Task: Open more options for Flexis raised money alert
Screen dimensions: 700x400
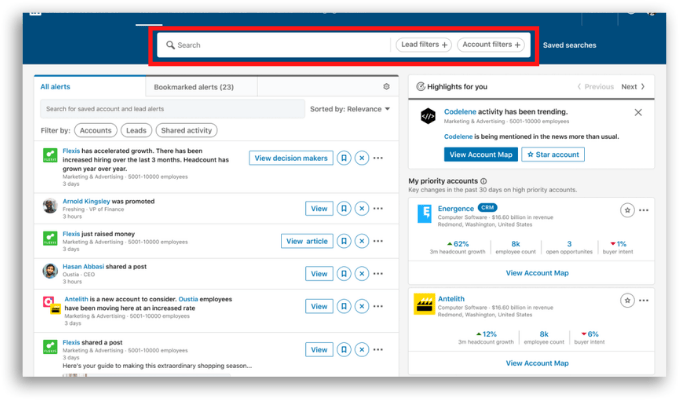Action: click(x=378, y=241)
